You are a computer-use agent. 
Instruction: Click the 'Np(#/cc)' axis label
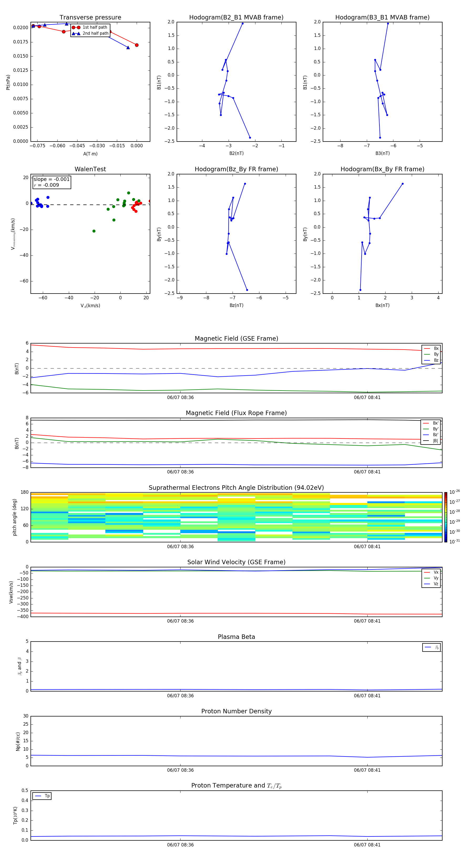tap(18, 741)
